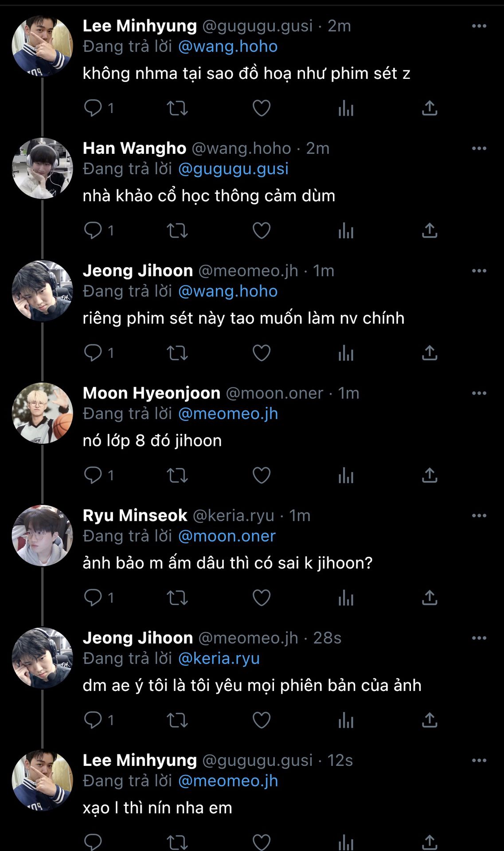Reply to Lee Minhyung's 'phim sét' tweet
Image resolution: width=504 pixels, height=851 pixels.
click(x=93, y=108)
